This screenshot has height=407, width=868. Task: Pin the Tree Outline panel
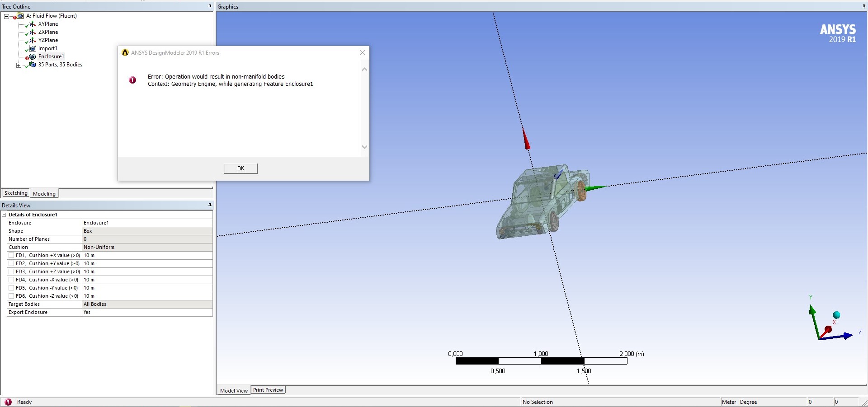(210, 6)
